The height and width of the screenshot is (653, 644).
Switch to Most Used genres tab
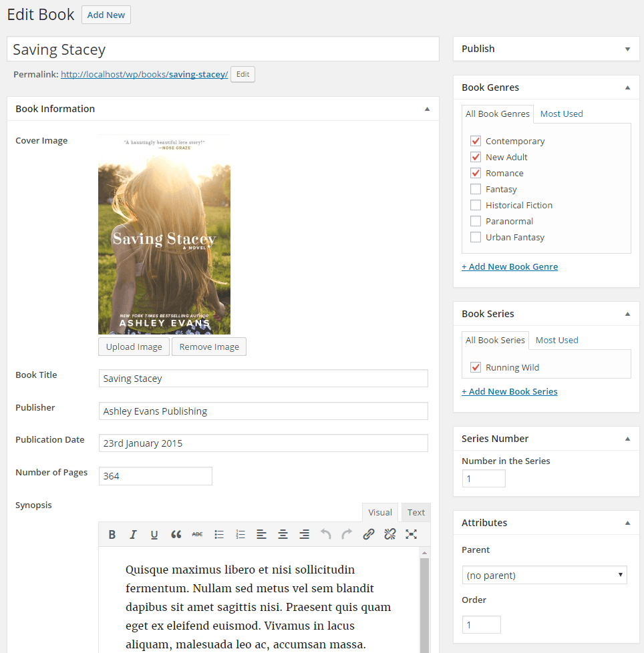[x=561, y=114]
